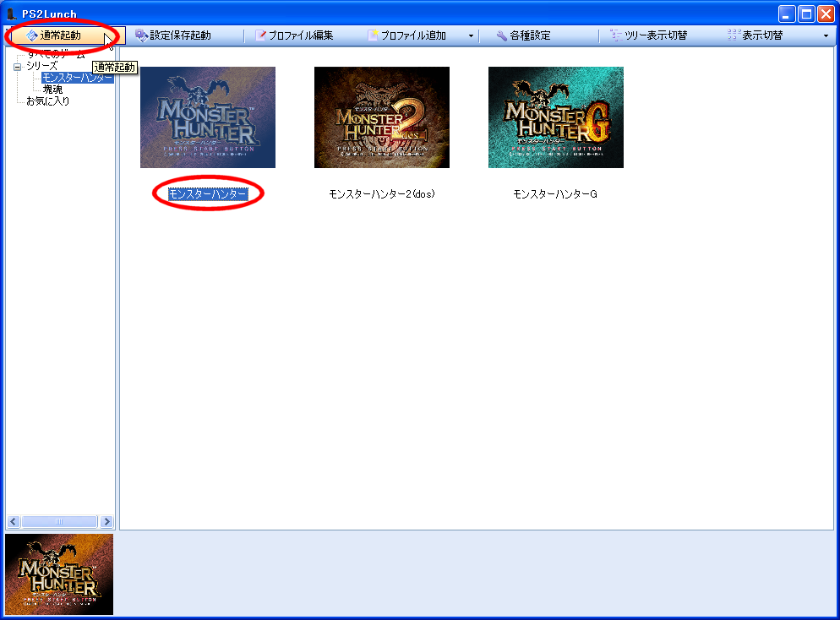Click the preview image below the tree
840x620 pixels.
pos(59,574)
